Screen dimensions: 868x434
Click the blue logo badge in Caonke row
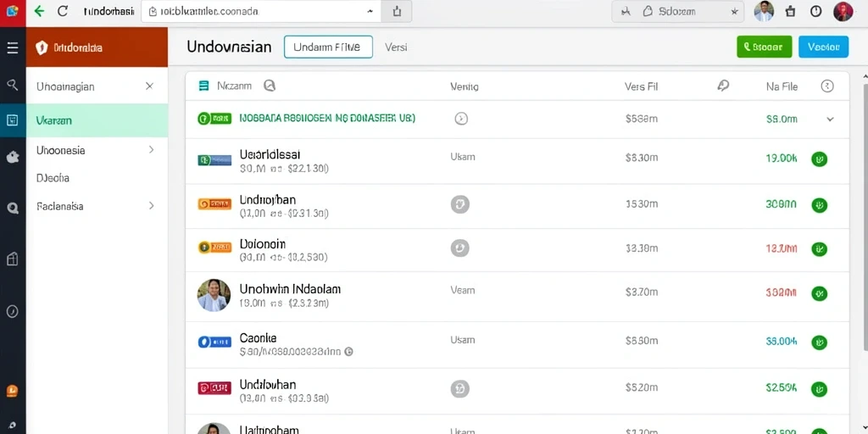tap(214, 342)
